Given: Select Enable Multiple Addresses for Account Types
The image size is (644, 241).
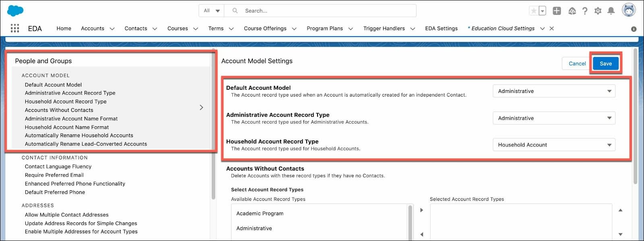Looking at the screenshot, I should [x=81, y=232].
